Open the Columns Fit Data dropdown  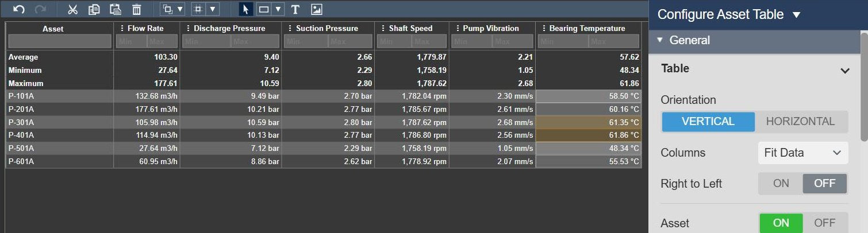pyautogui.click(x=802, y=153)
